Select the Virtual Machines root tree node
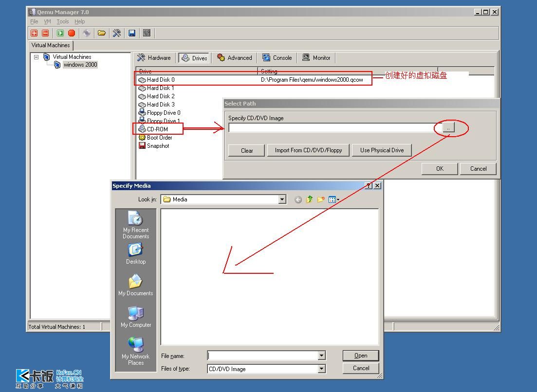Viewport: 537px width, 392px height. (72, 57)
